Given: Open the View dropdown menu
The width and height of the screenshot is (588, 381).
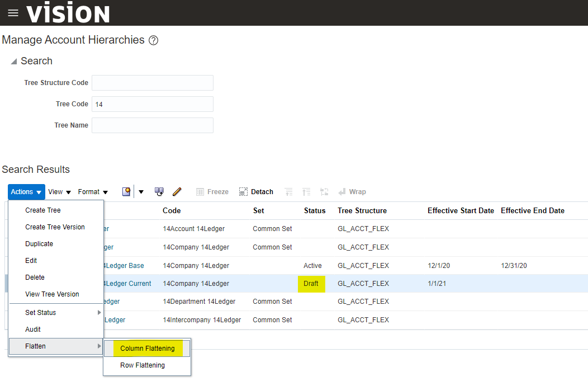Looking at the screenshot, I should click(x=59, y=192).
